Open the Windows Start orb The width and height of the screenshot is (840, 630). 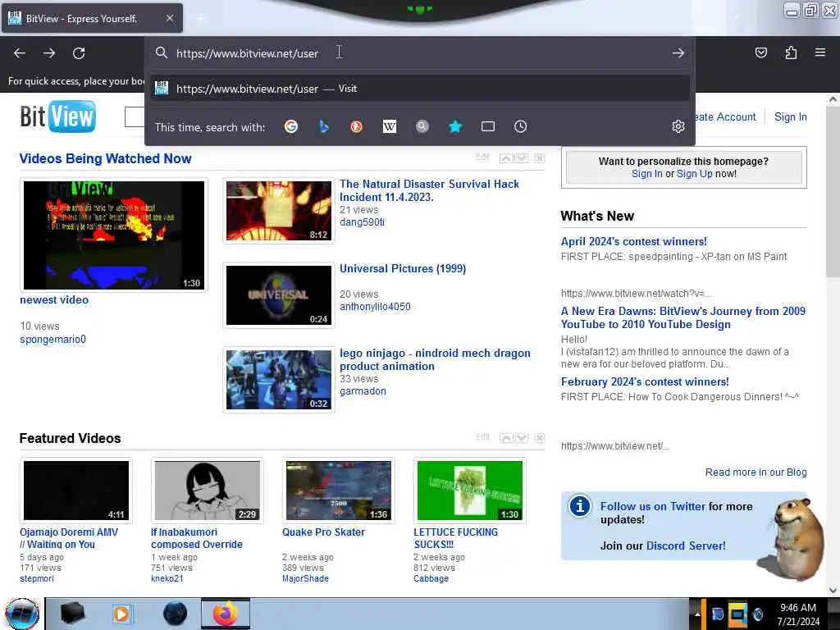point(22,614)
